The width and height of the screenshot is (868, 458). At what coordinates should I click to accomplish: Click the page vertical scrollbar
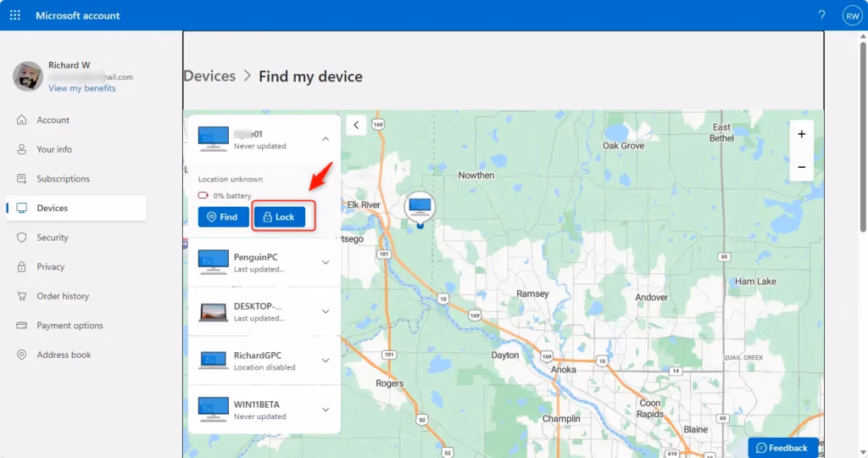click(862, 136)
